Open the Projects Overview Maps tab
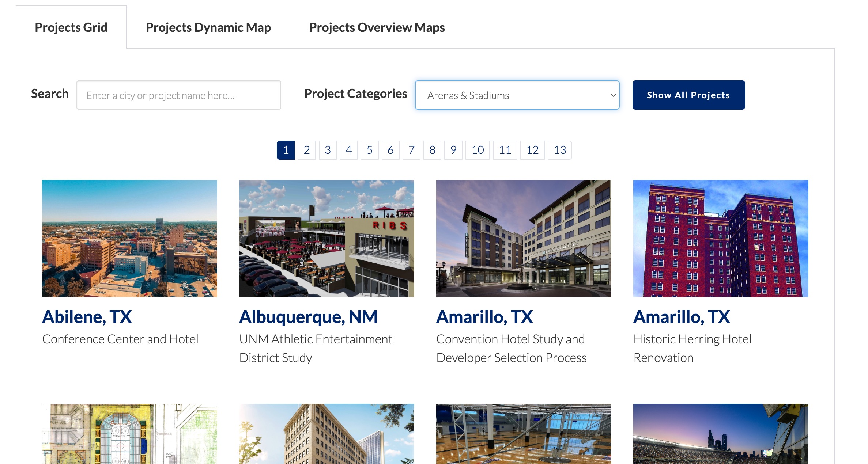The width and height of the screenshot is (868, 464). pos(377,27)
